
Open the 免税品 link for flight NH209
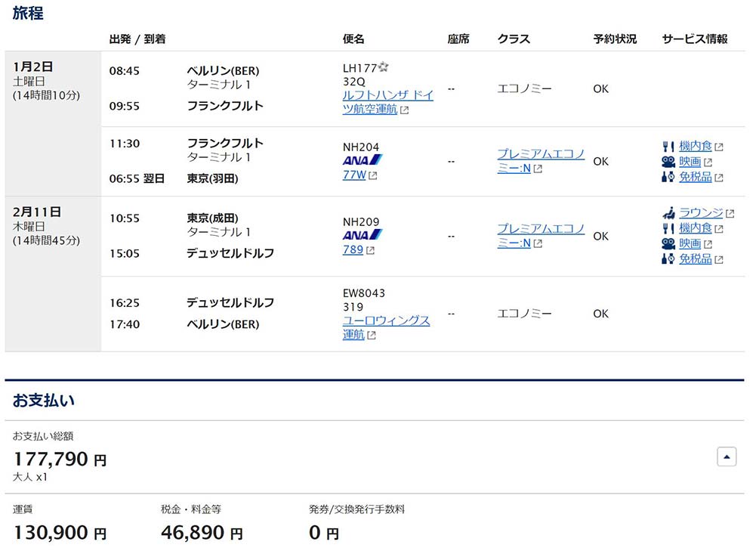(696, 259)
